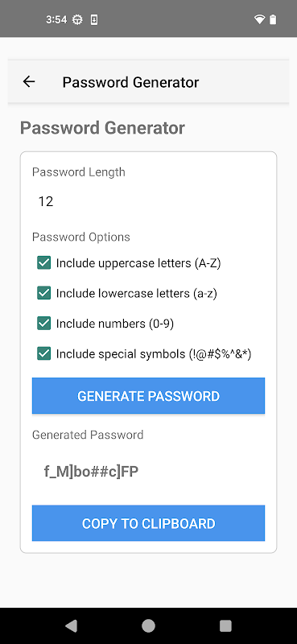Screen dimensions: 297x644
Task: Tap the download status bar icon
Action: pos(94,19)
